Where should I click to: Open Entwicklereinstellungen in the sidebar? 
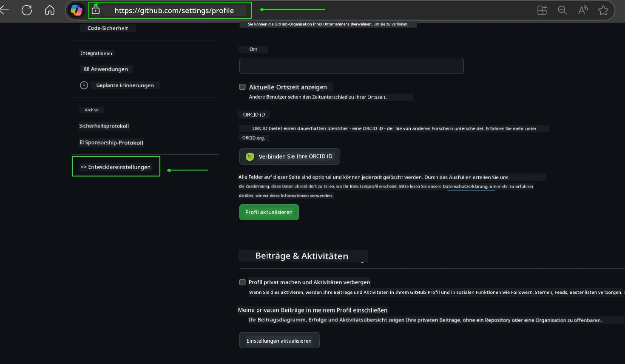[x=116, y=167]
